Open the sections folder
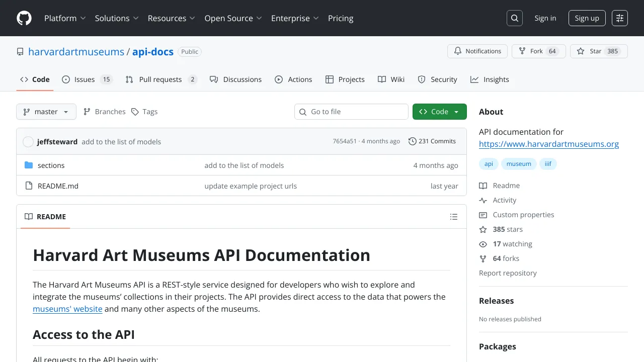644x362 pixels. click(51, 165)
